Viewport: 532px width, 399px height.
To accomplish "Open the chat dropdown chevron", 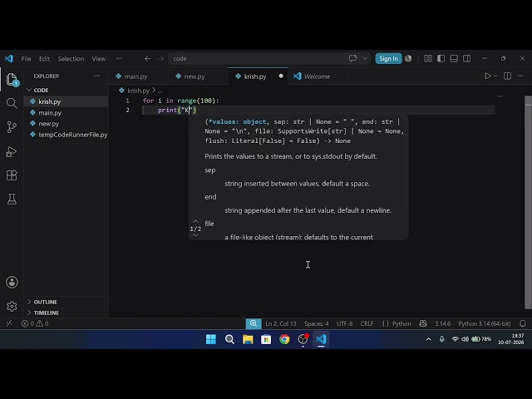I will pos(365,58).
